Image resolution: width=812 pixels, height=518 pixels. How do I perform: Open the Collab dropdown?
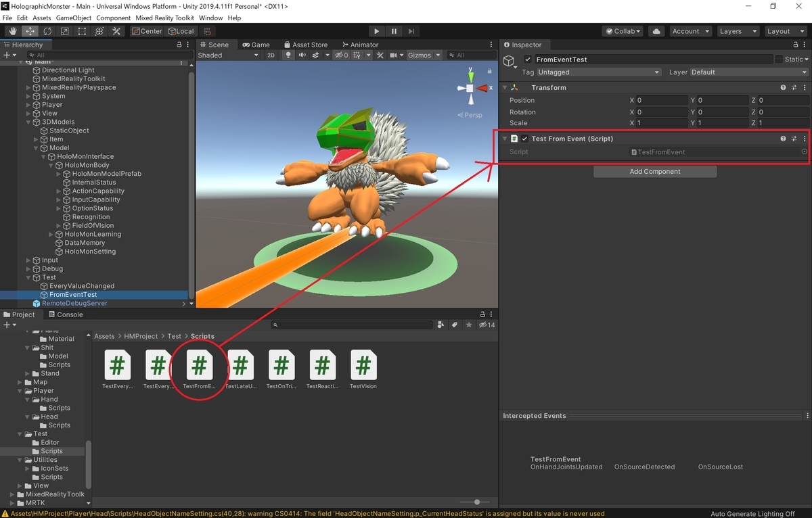[x=623, y=31]
